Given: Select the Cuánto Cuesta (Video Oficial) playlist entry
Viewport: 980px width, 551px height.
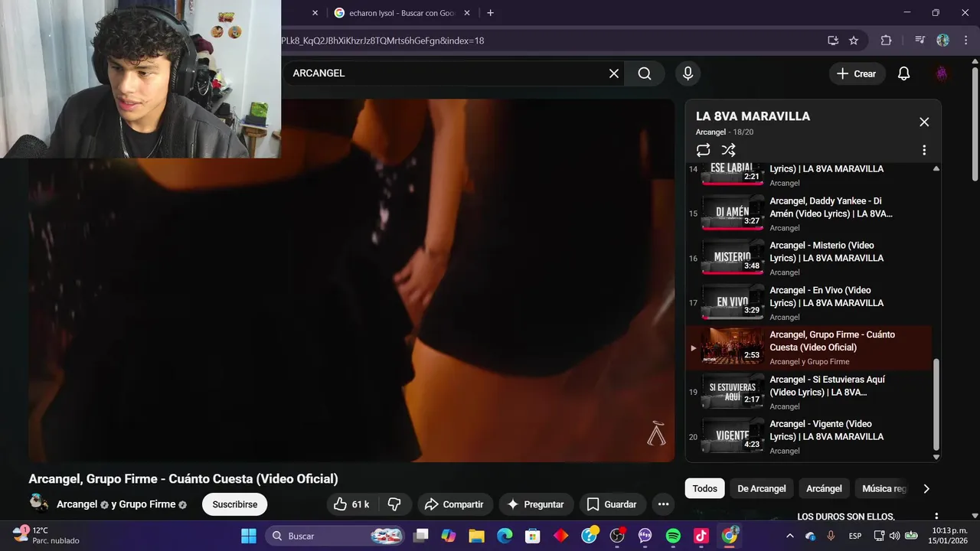Looking at the screenshot, I should pos(808,347).
